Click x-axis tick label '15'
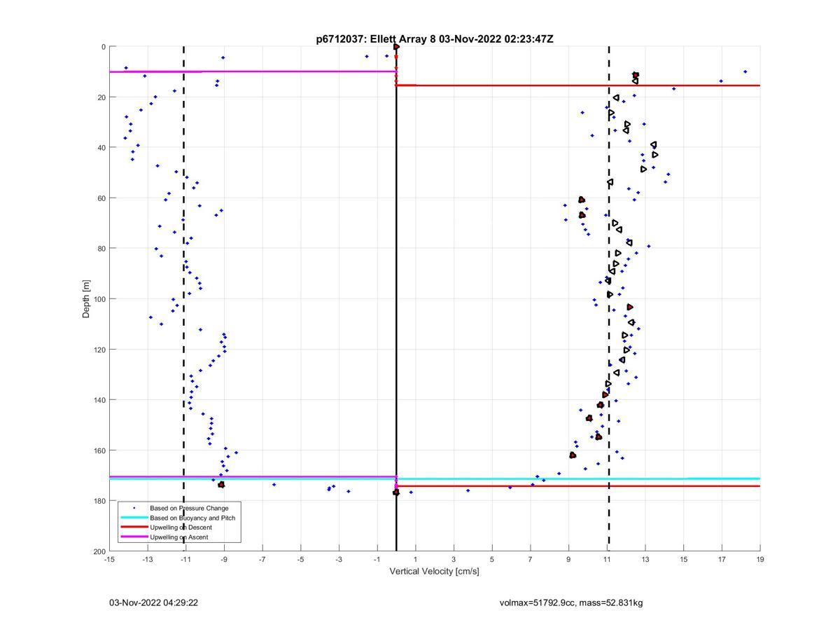 (x=683, y=559)
